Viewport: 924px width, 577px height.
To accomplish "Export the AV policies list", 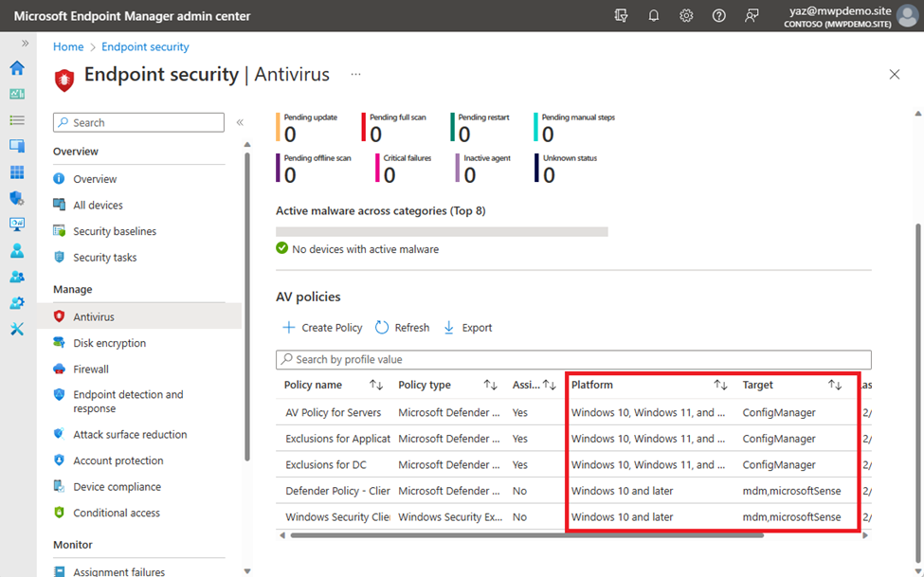I will click(x=468, y=328).
